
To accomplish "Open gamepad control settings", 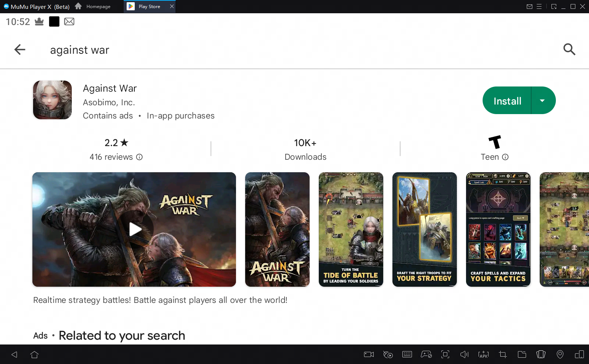I will pyautogui.click(x=426, y=354).
